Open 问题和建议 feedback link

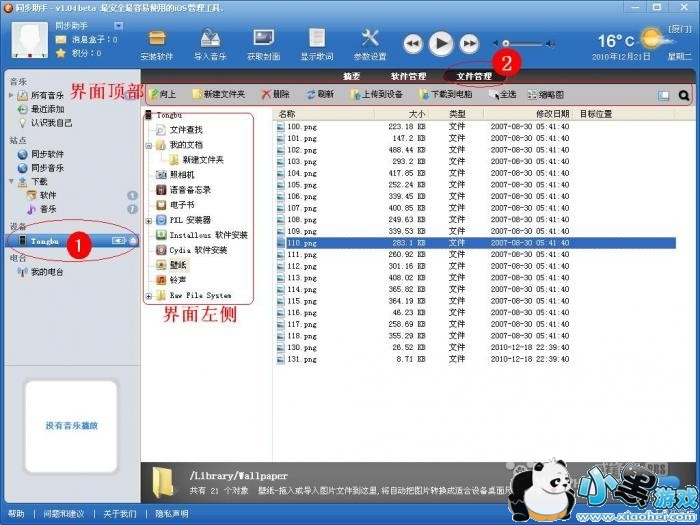(x=64, y=514)
